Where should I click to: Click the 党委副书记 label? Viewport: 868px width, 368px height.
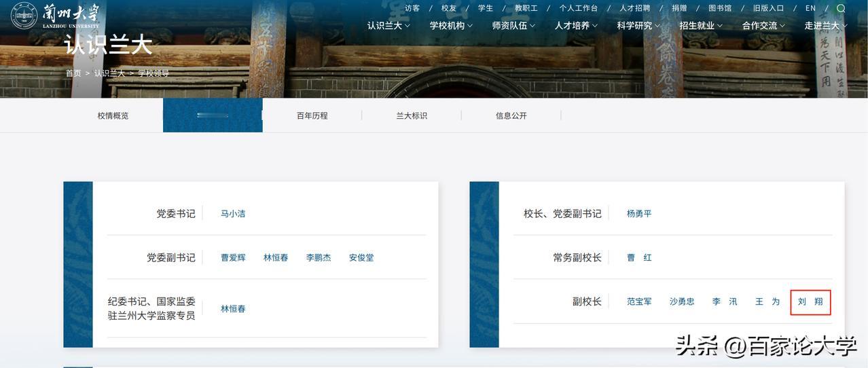(171, 258)
